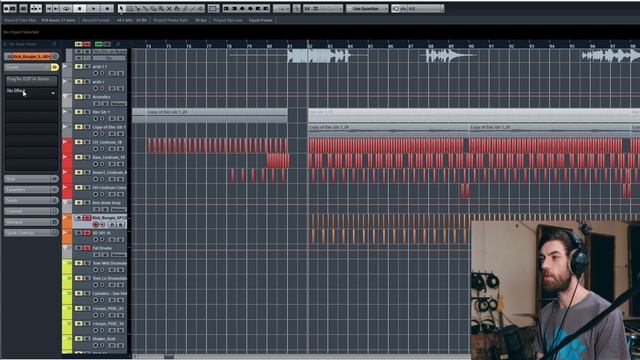
Task: Select the Shaker_Acce track
Action: (104, 339)
